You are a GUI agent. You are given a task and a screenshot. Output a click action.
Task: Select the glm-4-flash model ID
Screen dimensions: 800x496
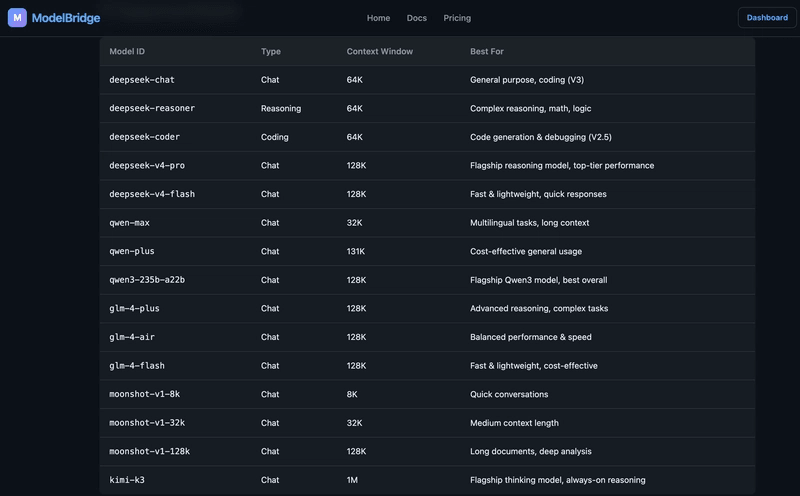[137, 365]
